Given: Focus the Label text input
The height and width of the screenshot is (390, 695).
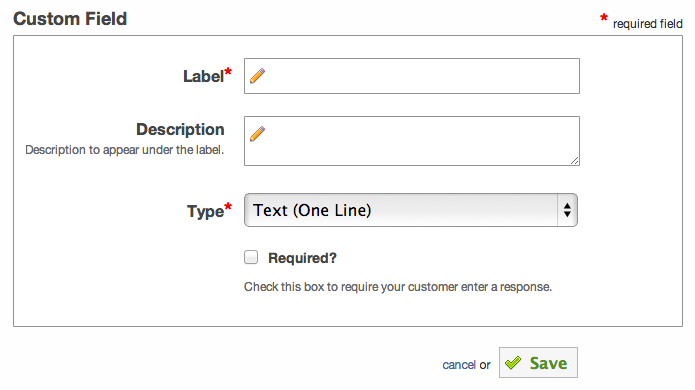Looking at the screenshot, I should click(412, 76).
